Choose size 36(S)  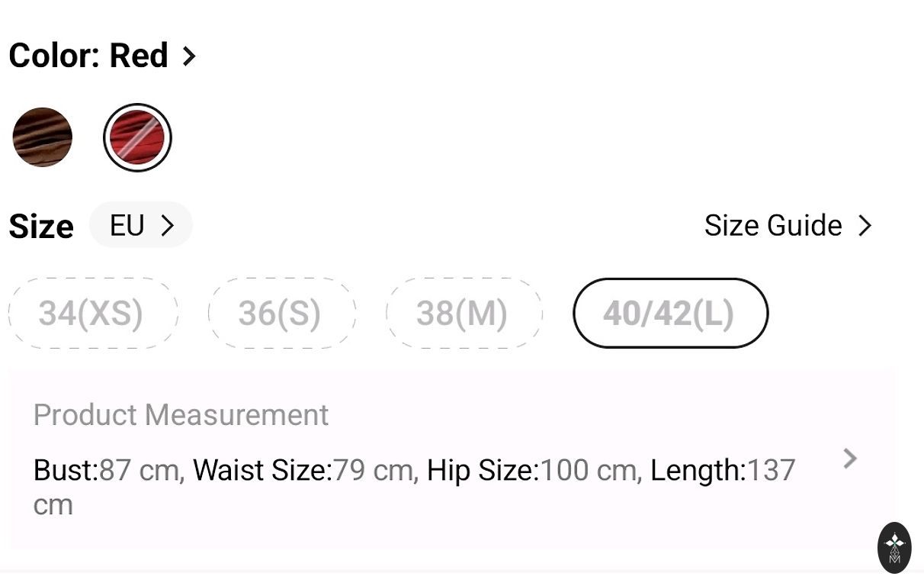tap(281, 313)
